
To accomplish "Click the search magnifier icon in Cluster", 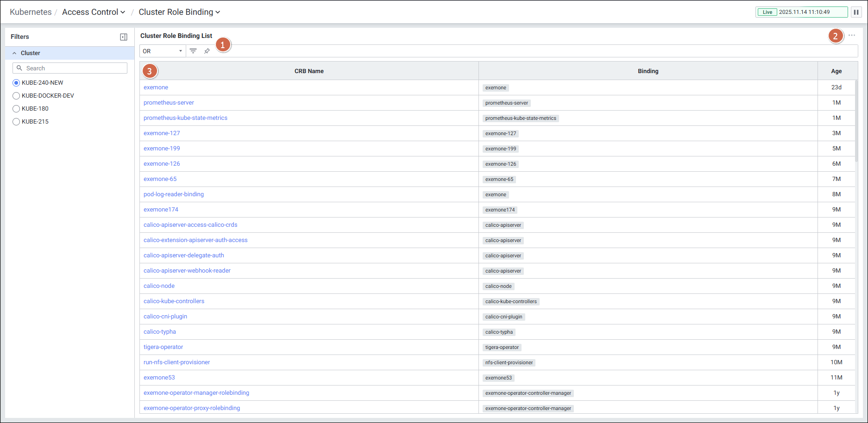I will (x=19, y=68).
